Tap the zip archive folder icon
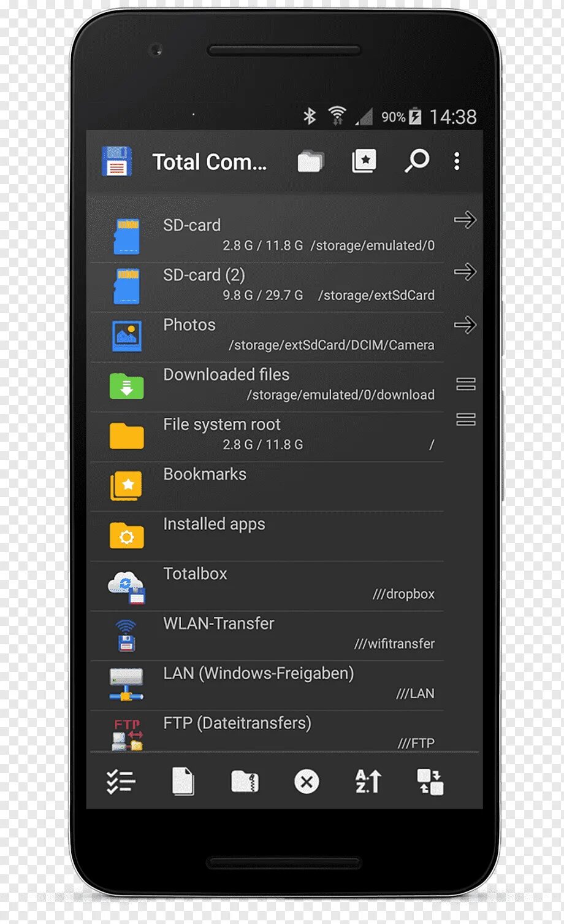This screenshot has width=564, height=924. [245, 782]
